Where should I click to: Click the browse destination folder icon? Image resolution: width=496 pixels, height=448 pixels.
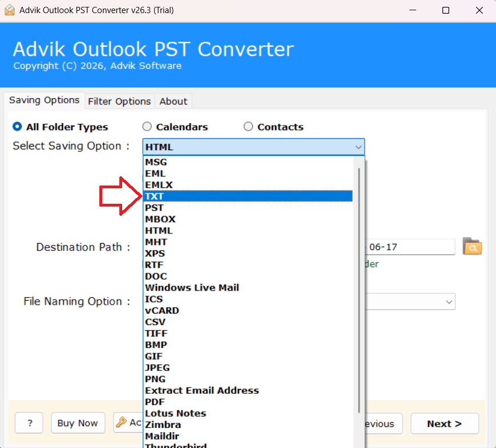point(472,247)
